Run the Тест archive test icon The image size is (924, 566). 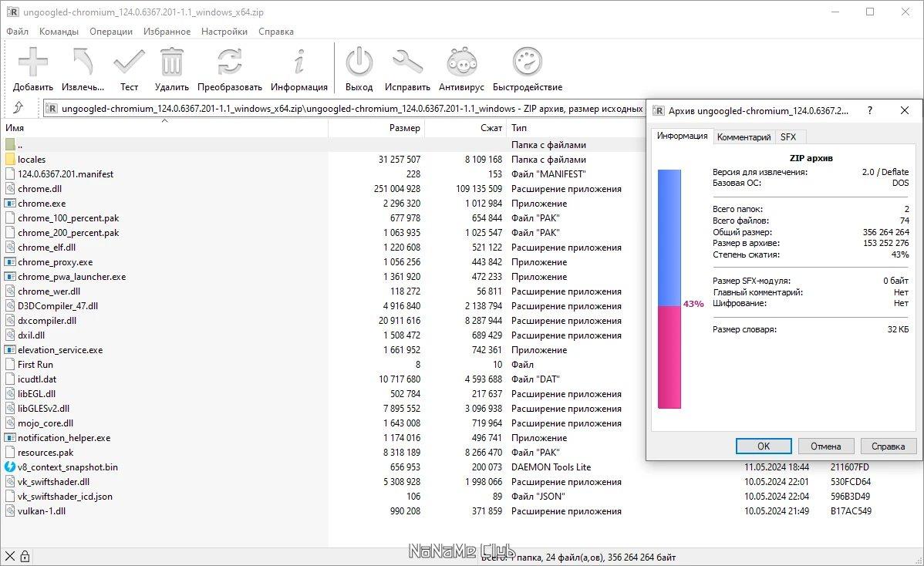(129, 62)
